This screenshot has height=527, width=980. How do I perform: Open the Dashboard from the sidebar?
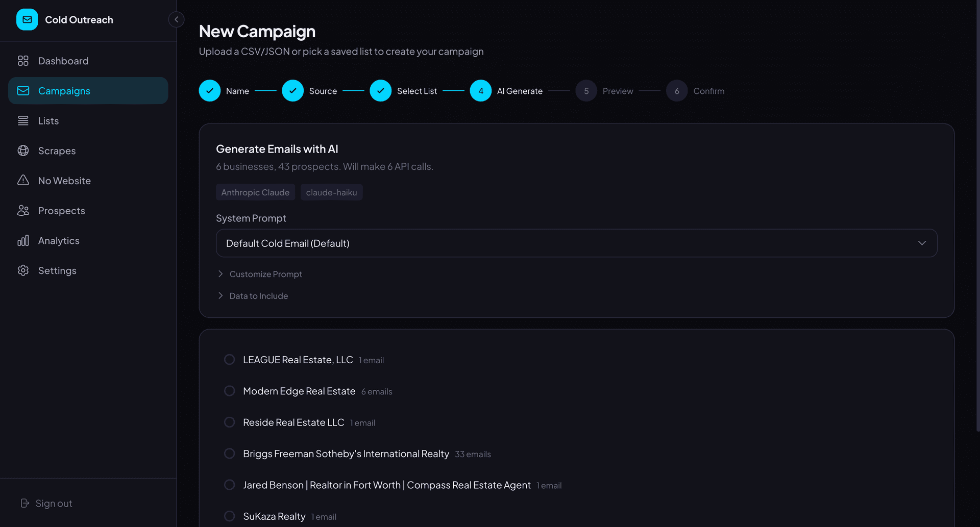click(x=63, y=60)
